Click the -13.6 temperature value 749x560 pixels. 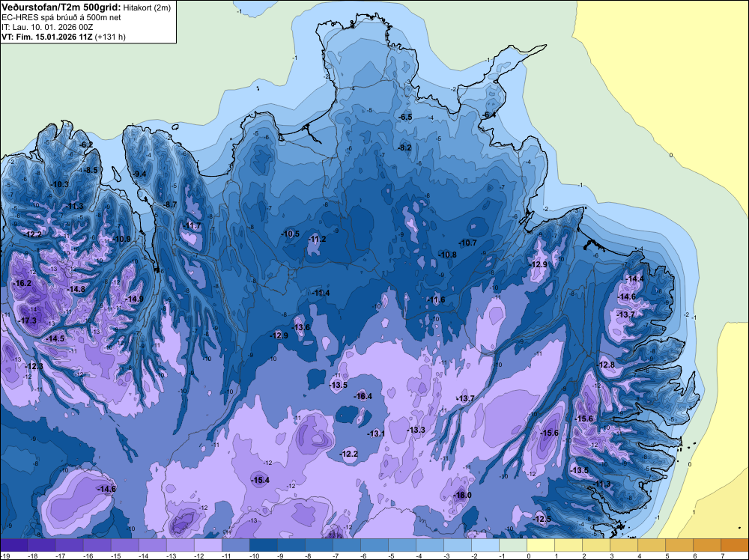pyautogui.click(x=301, y=327)
